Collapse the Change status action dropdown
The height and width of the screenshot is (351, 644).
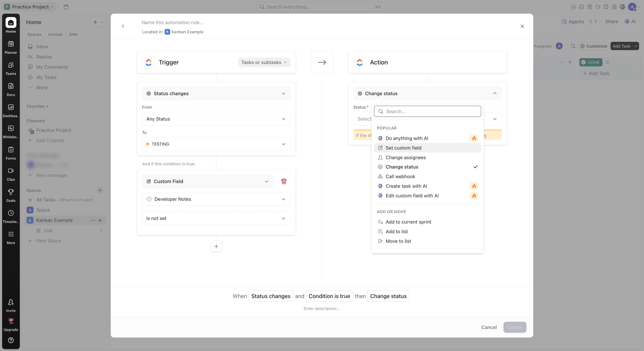coord(427,93)
